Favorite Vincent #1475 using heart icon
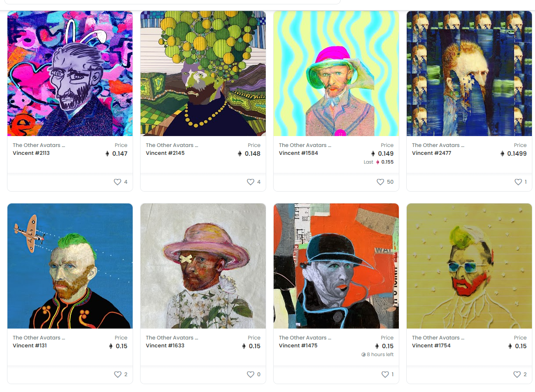 tap(385, 374)
